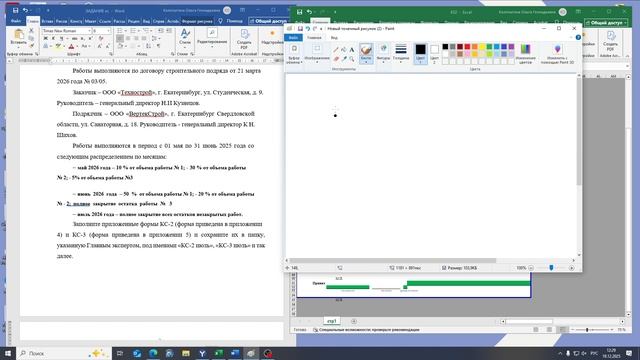640x360 pixels.
Task: Click Undo icon in Paint title bar
Action: click(308, 29)
